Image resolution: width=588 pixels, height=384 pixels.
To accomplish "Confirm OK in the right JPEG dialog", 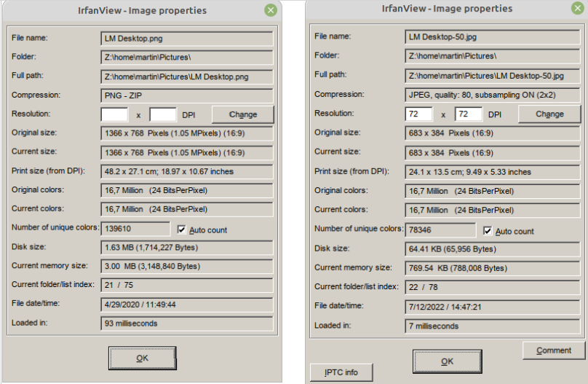I will coord(447,361).
